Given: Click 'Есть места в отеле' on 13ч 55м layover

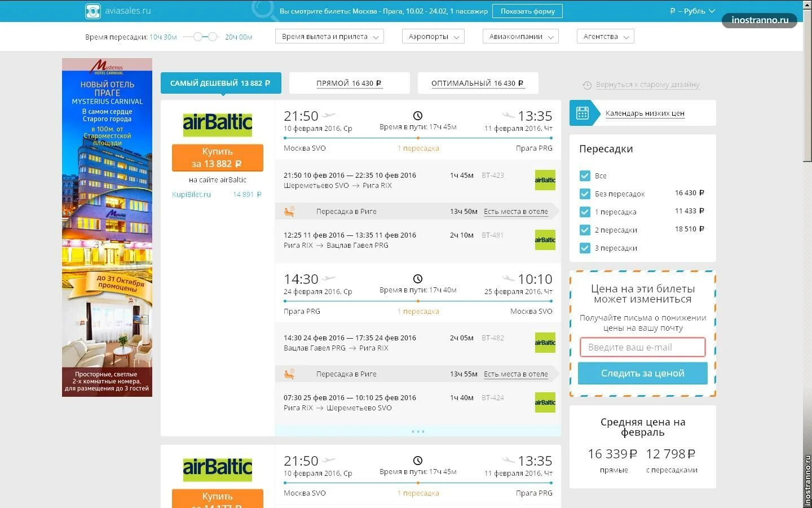Looking at the screenshot, I should 515,374.
